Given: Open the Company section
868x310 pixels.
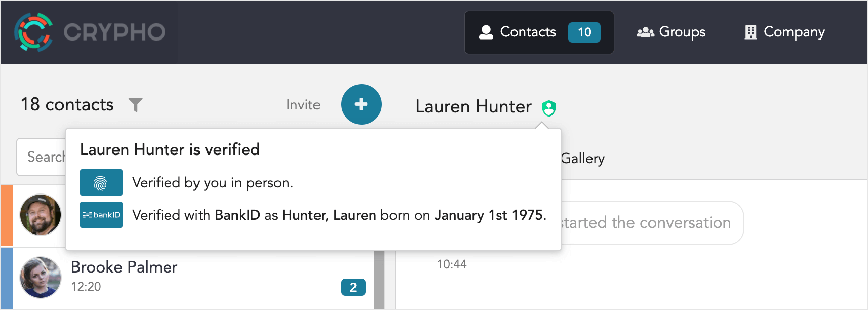Looking at the screenshot, I should [785, 32].
